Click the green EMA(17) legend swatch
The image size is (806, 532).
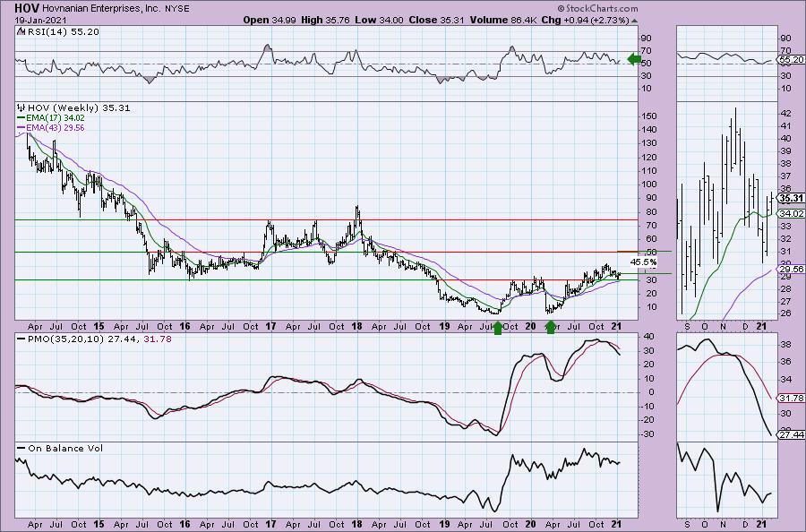click(21, 117)
